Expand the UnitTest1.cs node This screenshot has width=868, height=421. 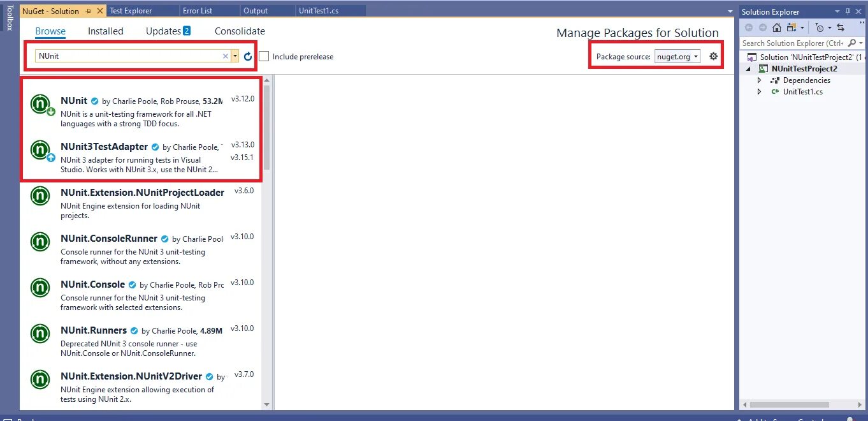click(x=759, y=92)
